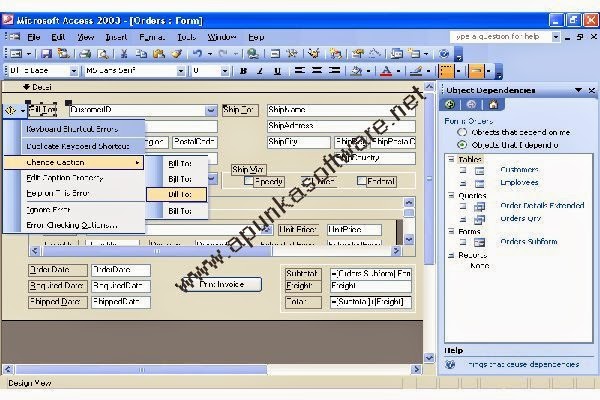Click form horizontal scrollbar right arrow

coord(416,369)
